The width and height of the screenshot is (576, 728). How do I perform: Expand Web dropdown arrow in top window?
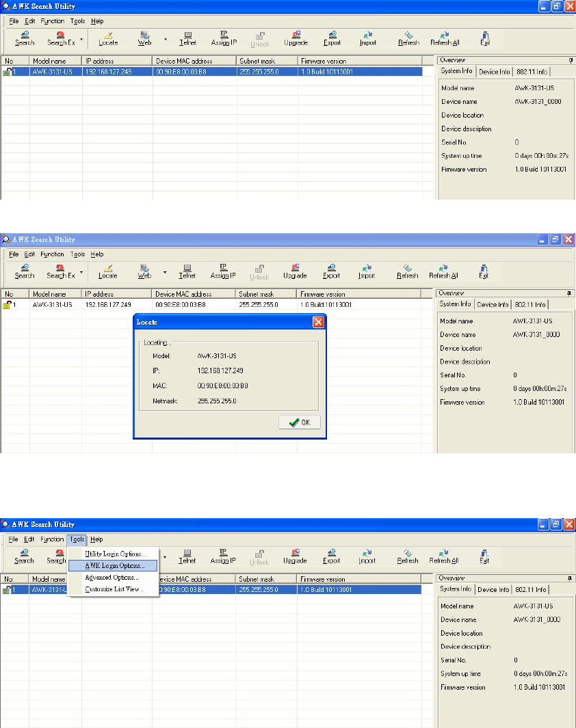pos(166,39)
